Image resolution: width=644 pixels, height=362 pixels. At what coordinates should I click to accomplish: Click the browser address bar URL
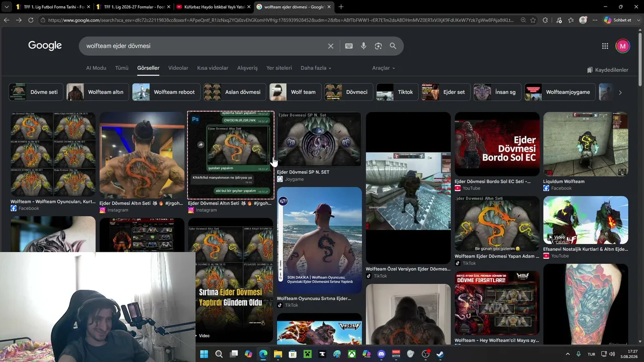click(x=281, y=20)
